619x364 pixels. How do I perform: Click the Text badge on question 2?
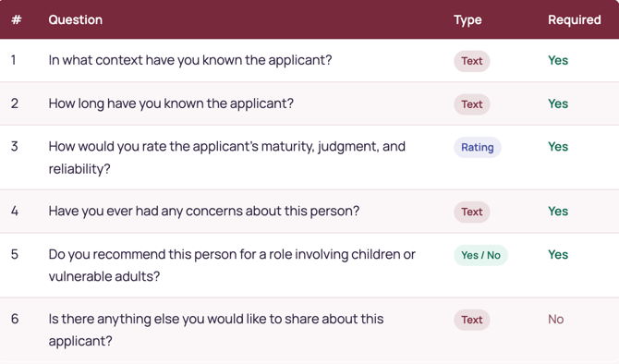(472, 104)
